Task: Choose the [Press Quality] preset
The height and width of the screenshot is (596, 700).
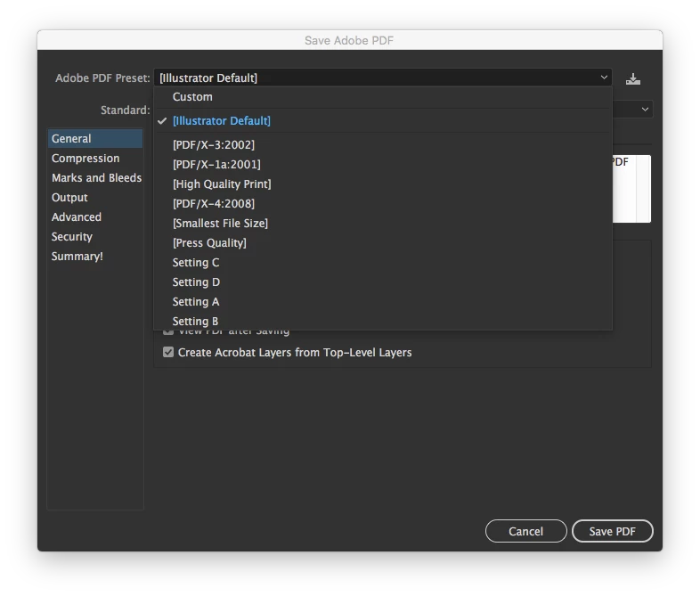Action: pyautogui.click(x=383, y=243)
